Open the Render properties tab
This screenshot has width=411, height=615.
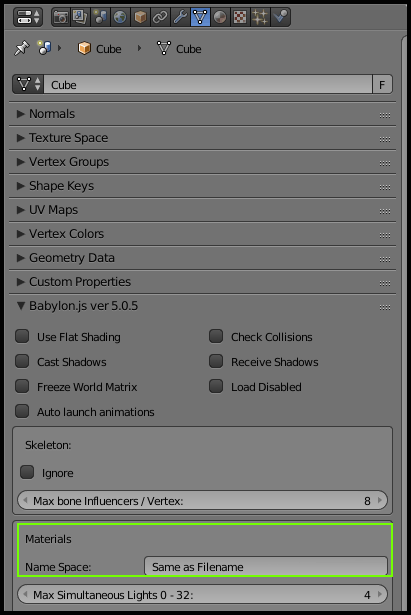click(61, 17)
